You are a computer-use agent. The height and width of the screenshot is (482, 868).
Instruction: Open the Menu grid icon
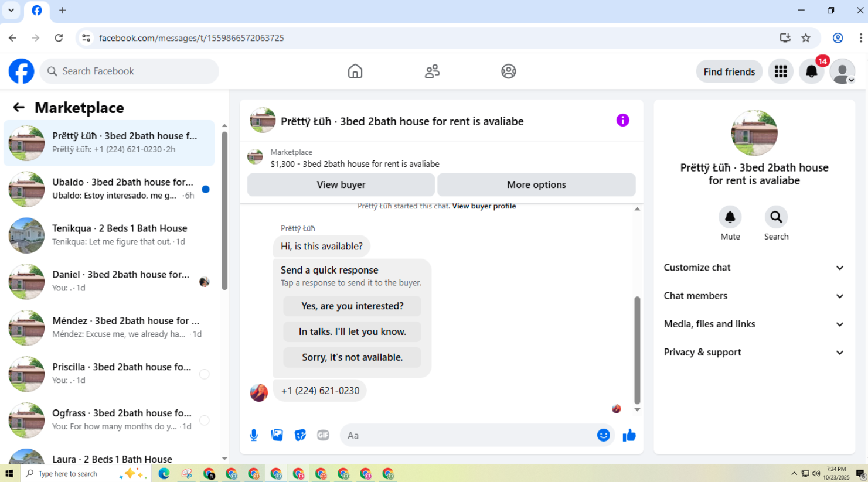[781, 71]
